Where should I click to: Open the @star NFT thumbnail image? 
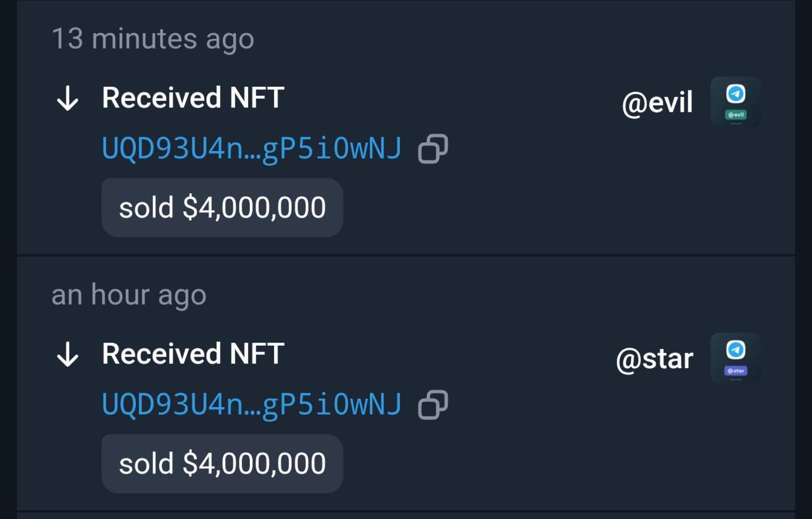[x=735, y=358]
